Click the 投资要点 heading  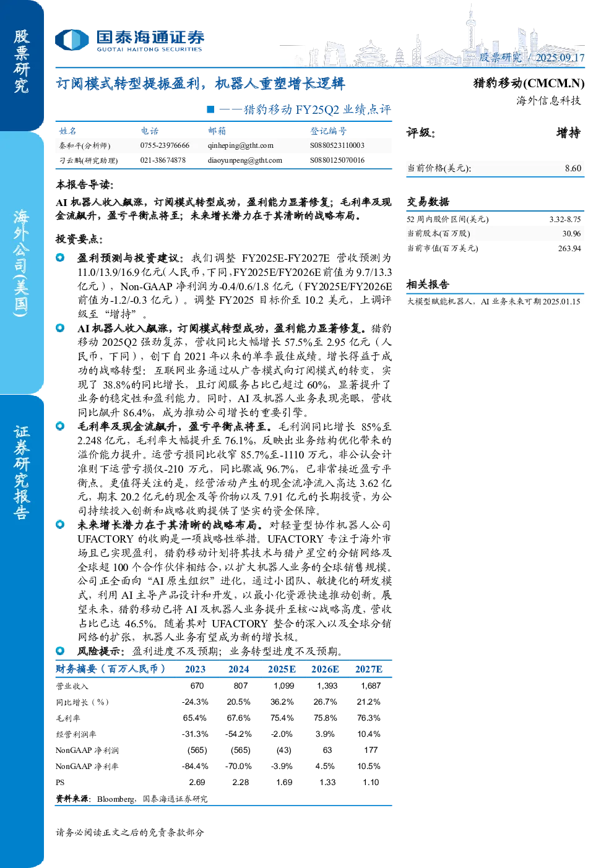(79, 239)
